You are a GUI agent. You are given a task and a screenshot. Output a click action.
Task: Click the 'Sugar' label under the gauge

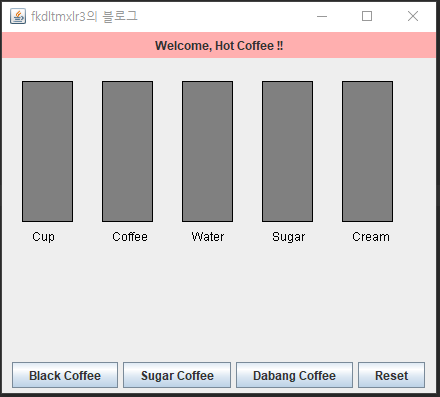288,237
